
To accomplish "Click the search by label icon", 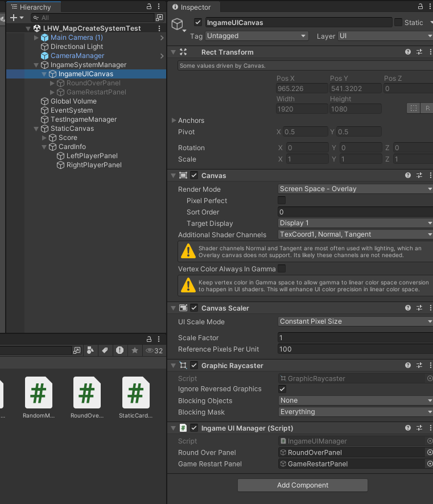I will coord(105,350).
